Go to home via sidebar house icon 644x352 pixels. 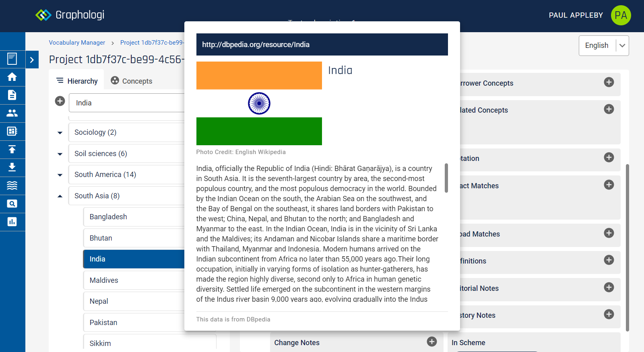[x=12, y=77]
